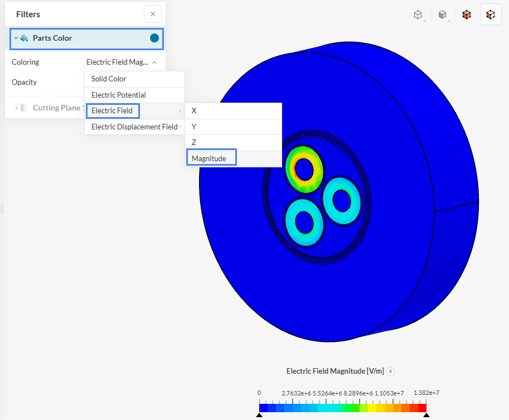Viewport: 509px width, 420px height.
Task: Click the gray shaded cube render icon
Action: point(442,15)
